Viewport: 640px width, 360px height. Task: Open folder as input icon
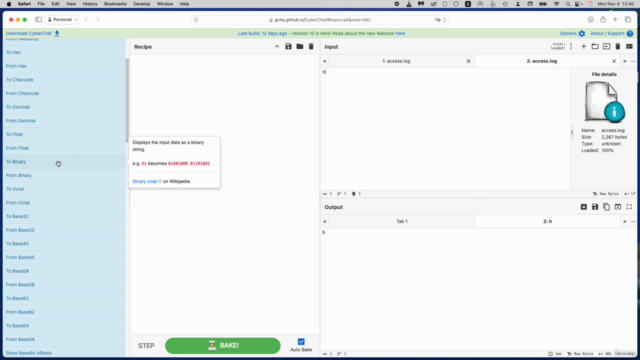595,47
